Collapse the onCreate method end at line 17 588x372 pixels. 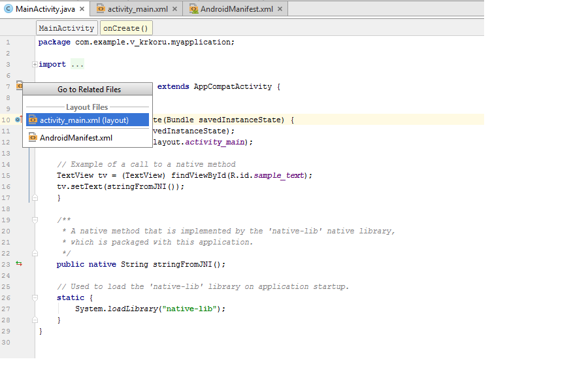[x=35, y=198]
